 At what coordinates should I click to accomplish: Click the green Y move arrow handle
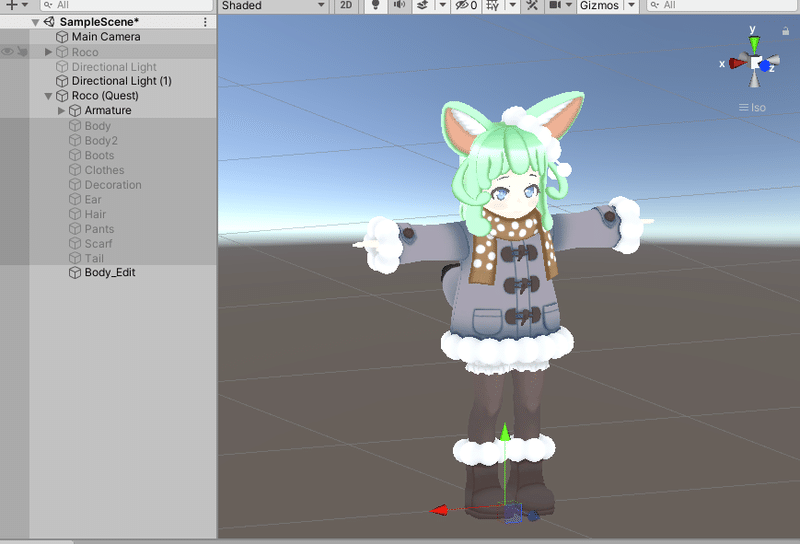click(505, 433)
